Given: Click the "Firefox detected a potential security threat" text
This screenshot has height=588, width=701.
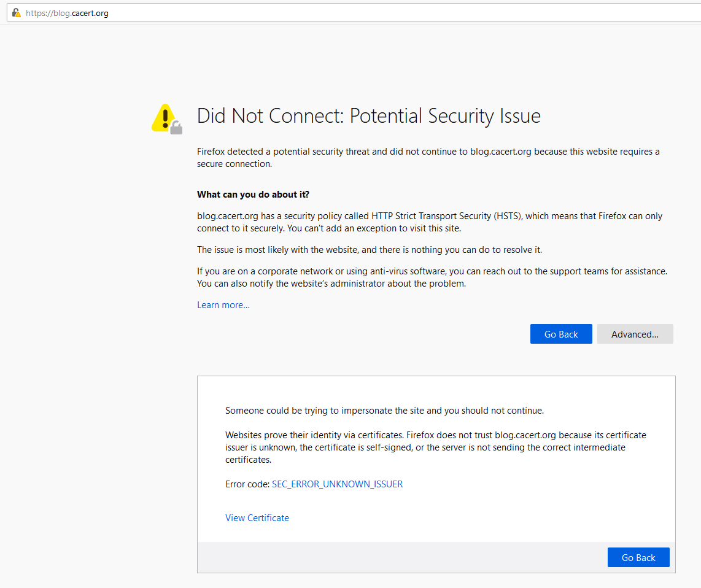Looking at the screenshot, I should pyautogui.click(x=428, y=158).
